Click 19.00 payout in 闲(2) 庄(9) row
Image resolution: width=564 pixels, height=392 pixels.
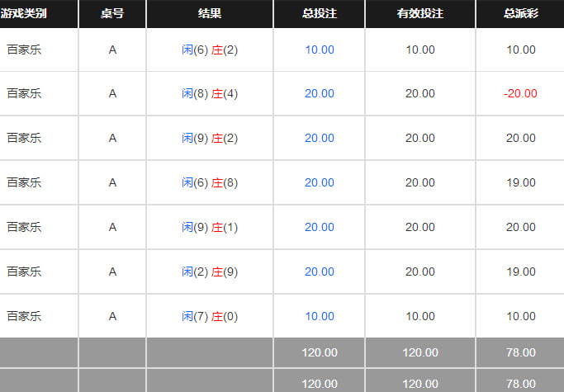(520, 272)
